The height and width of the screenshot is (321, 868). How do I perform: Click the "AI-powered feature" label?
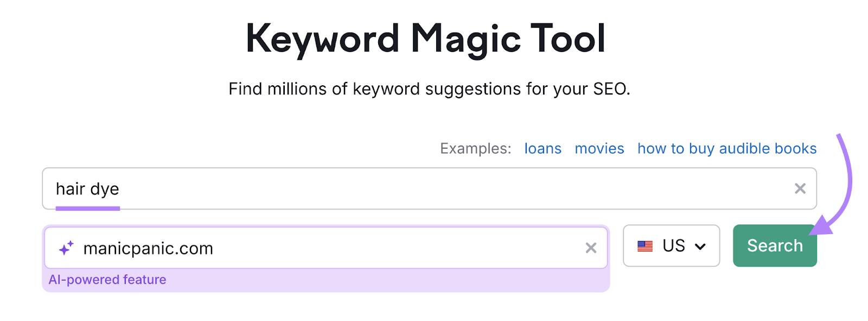coord(107,280)
